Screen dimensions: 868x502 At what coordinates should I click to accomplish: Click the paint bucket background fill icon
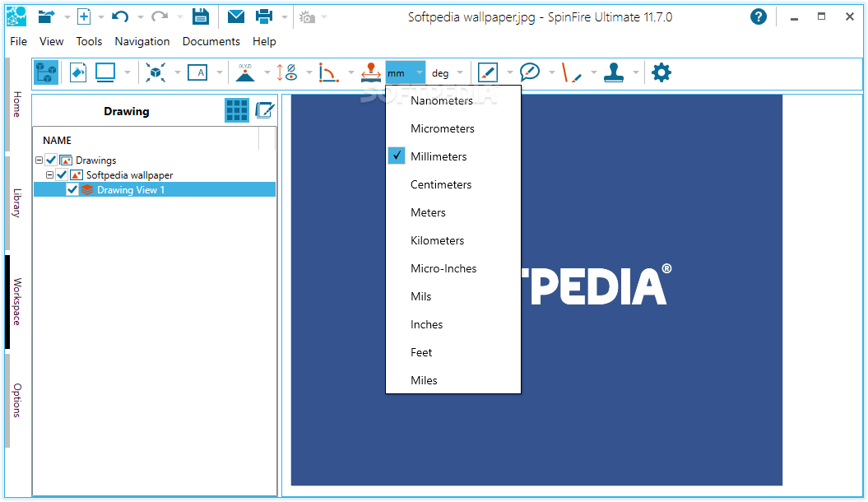(x=78, y=72)
